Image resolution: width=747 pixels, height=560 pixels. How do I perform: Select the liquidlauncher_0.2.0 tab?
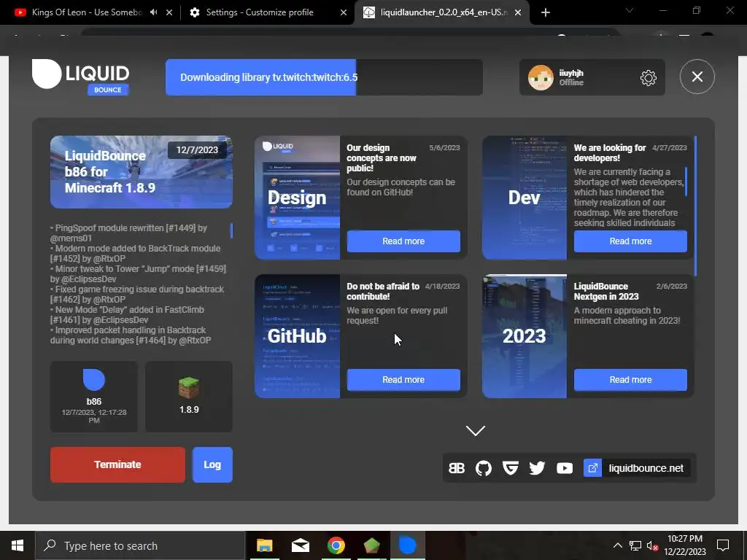[444, 12]
